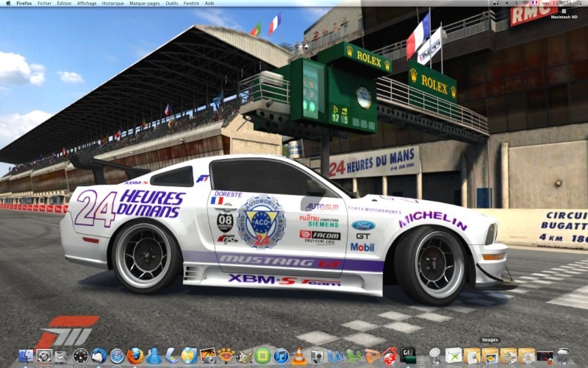Click the Firefox icon in the dock
The height and width of the screenshot is (368, 588).
[135, 355]
